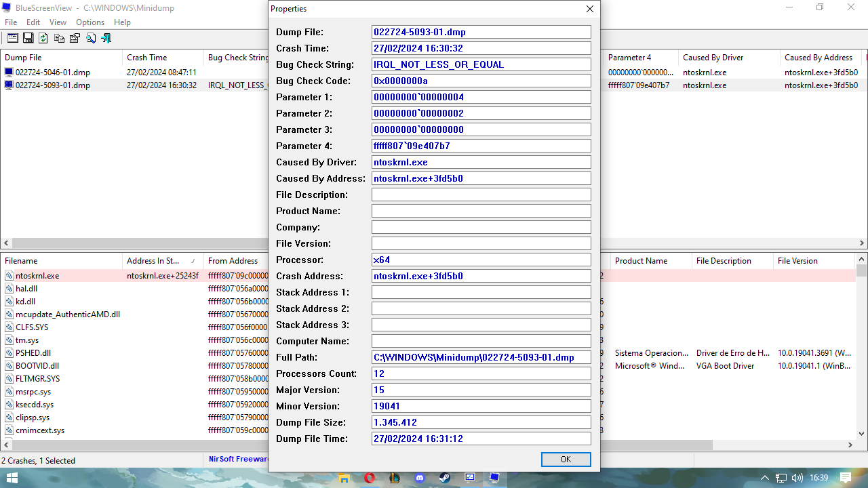The width and height of the screenshot is (868, 488).
Task: Open Properties using the toolbar icon
Action: click(x=75, y=38)
